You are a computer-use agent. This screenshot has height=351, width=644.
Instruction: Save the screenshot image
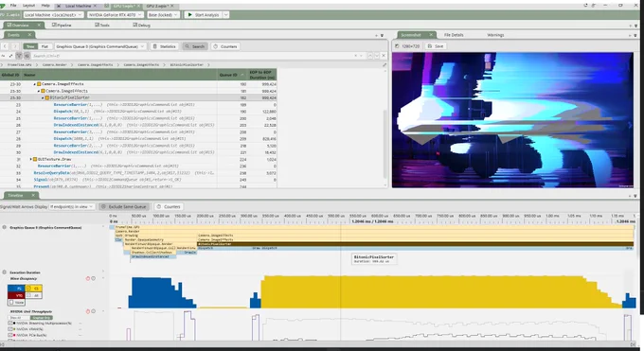[x=436, y=46]
